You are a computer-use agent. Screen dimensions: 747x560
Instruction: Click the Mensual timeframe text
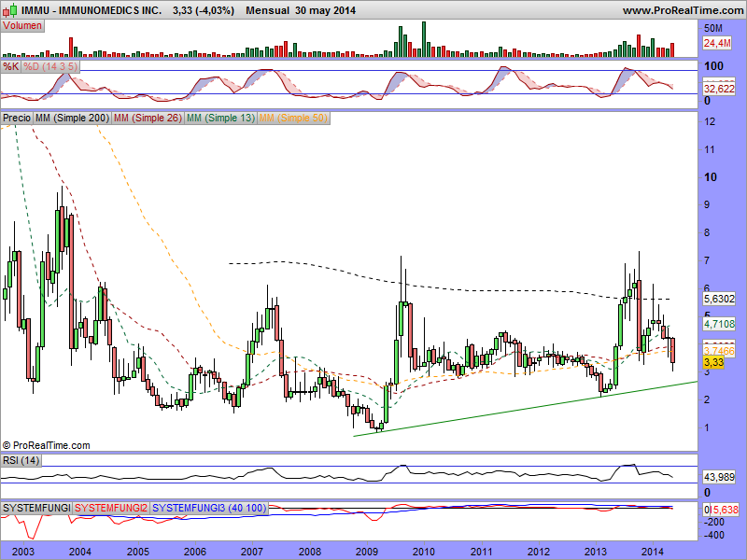(x=267, y=10)
